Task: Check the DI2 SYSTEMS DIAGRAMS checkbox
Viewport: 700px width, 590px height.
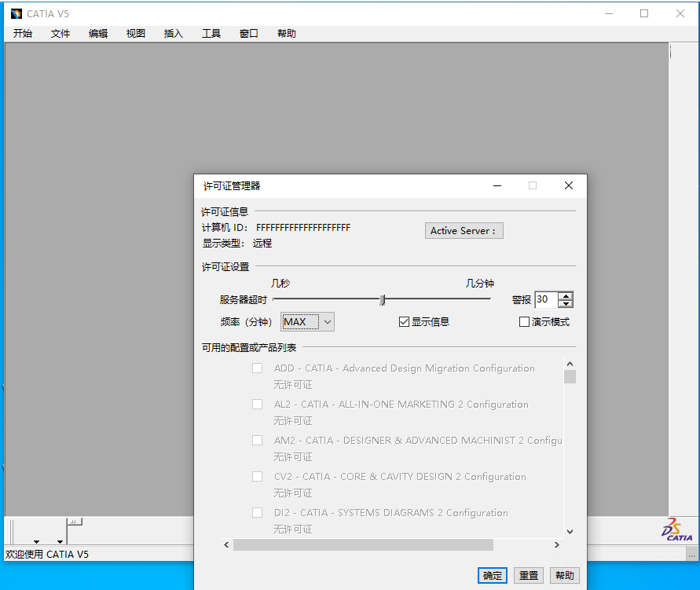Action: click(257, 513)
